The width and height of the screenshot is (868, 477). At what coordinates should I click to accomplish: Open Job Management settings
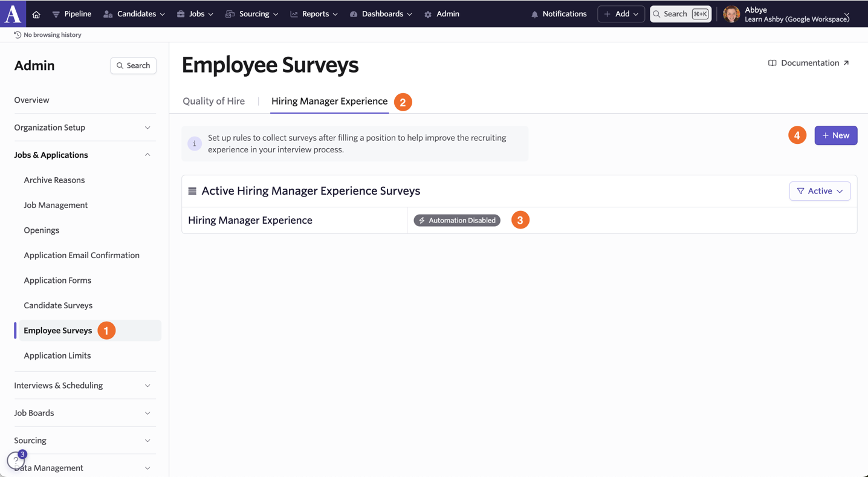click(x=56, y=205)
